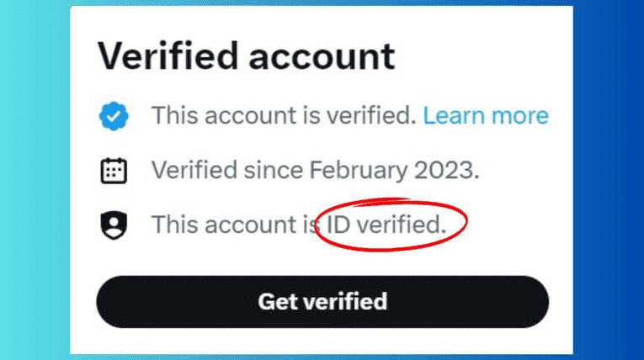Click the Verified account heading
Image resolution: width=644 pixels, height=360 pixels.
246,56
